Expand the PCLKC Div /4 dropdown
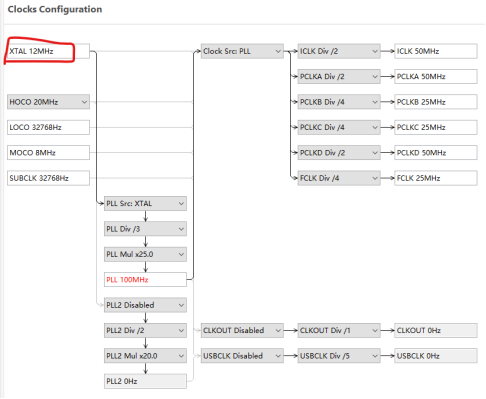Viewport: 486px width, 399px height. click(x=339, y=127)
